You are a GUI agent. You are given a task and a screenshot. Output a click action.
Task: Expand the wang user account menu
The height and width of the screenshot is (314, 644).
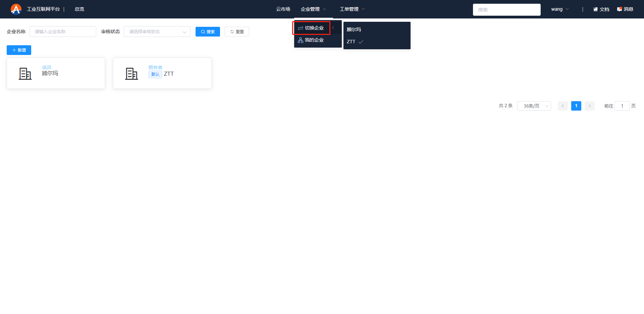[x=559, y=9]
